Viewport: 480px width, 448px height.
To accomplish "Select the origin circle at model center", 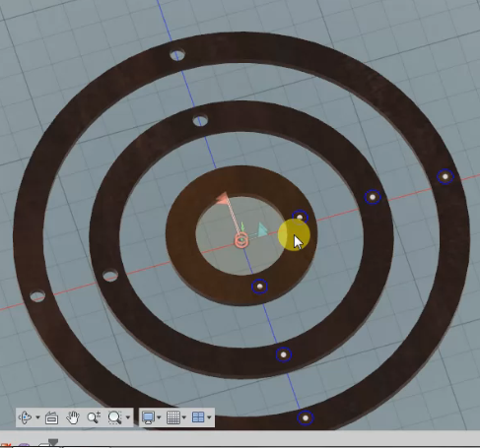I will pos(241,240).
